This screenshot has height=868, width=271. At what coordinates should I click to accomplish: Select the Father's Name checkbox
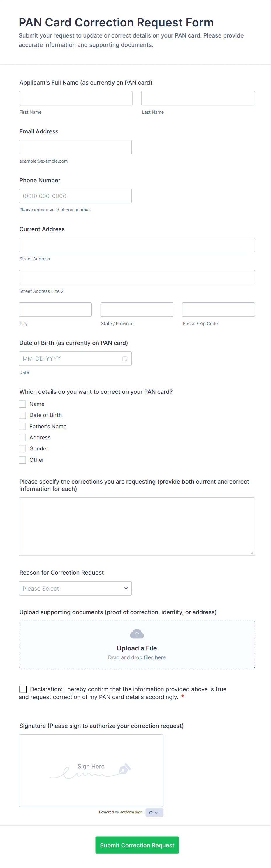[x=22, y=426]
